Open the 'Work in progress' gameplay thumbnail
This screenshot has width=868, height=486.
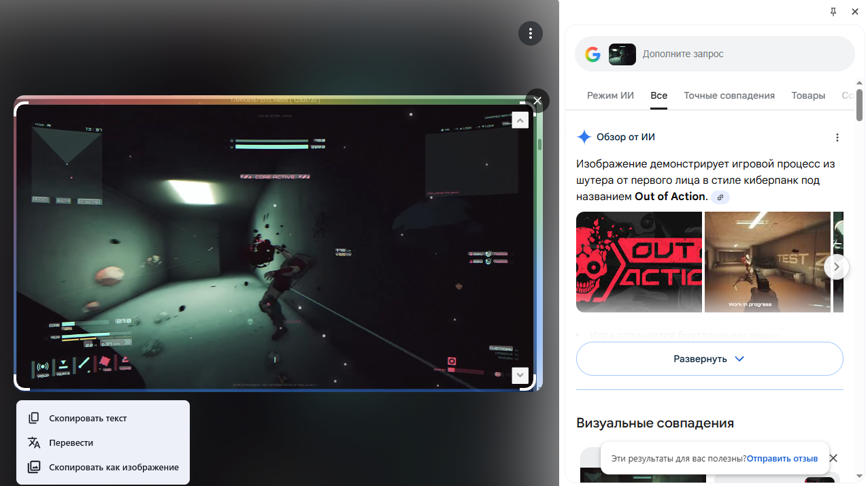point(767,262)
